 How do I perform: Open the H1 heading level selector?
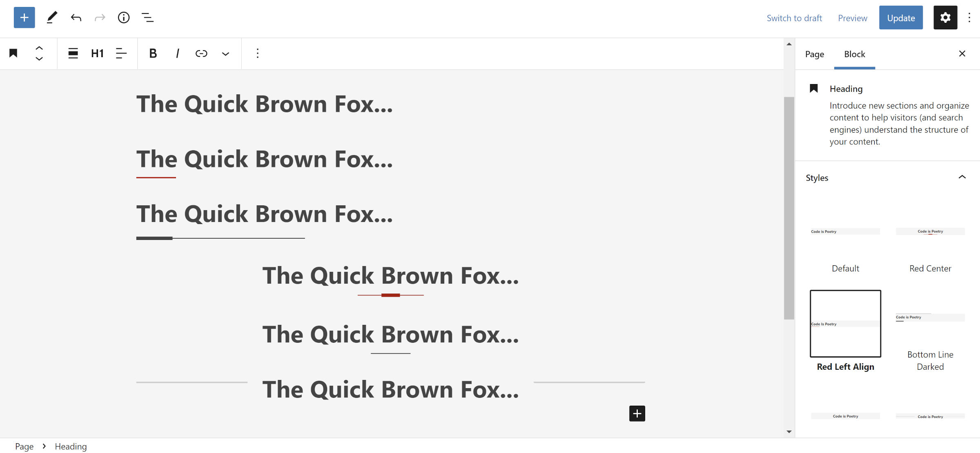(97, 53)
